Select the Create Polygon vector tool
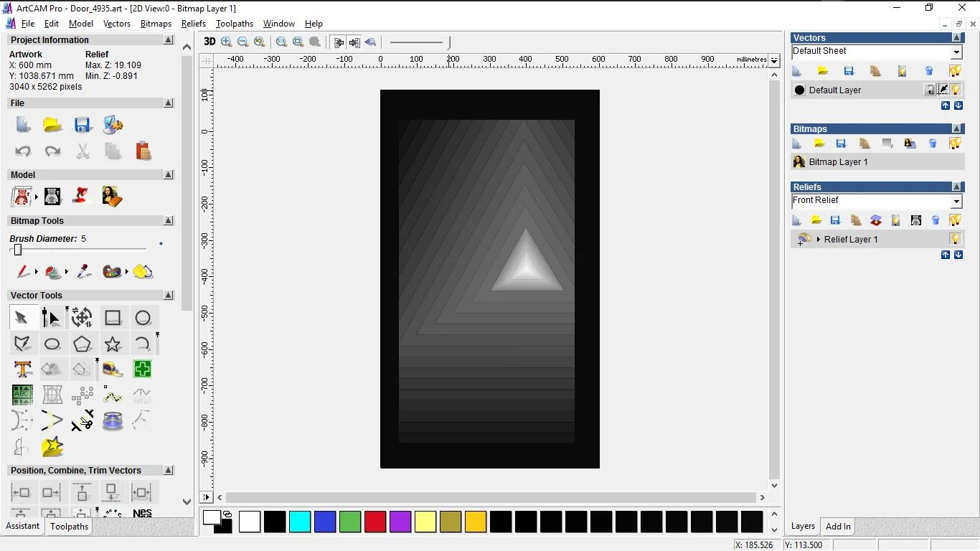 (83, 344)
